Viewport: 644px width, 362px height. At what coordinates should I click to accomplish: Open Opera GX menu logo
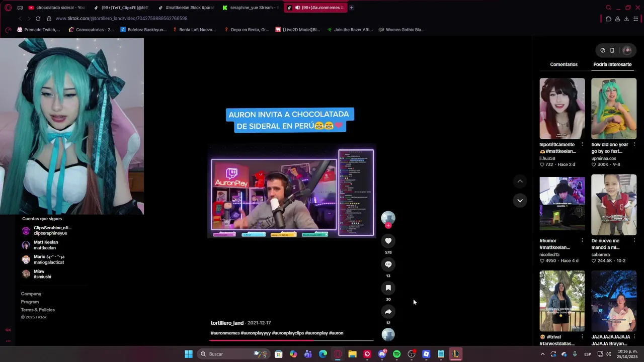[8, 8]
